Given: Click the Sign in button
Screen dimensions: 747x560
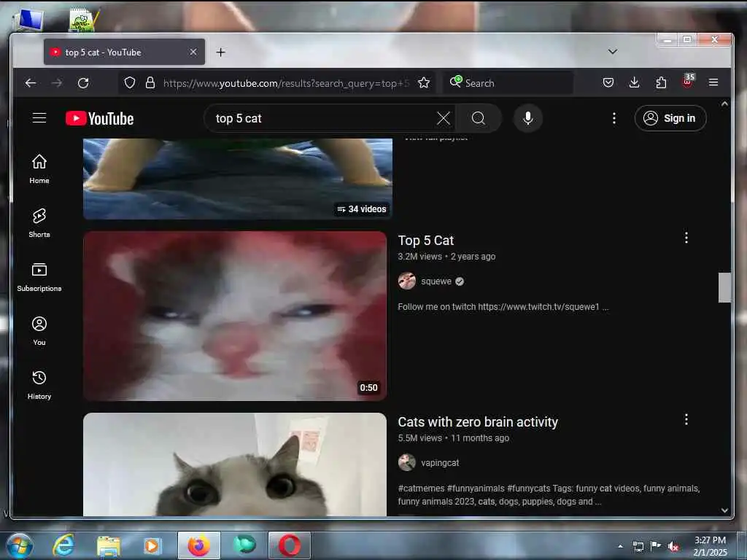Looking at the screenshot, I should tap(670, 118).
